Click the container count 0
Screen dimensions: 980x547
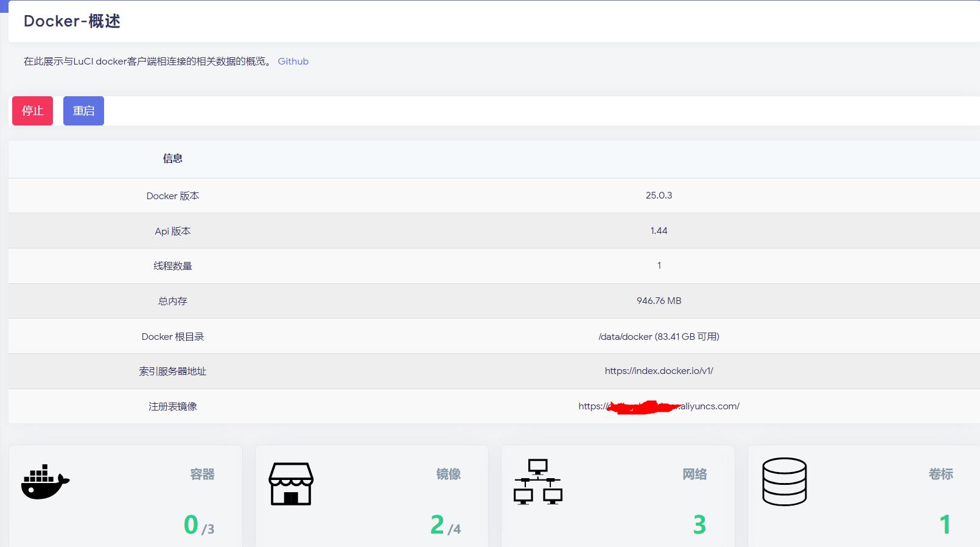[x=191, y=524]
